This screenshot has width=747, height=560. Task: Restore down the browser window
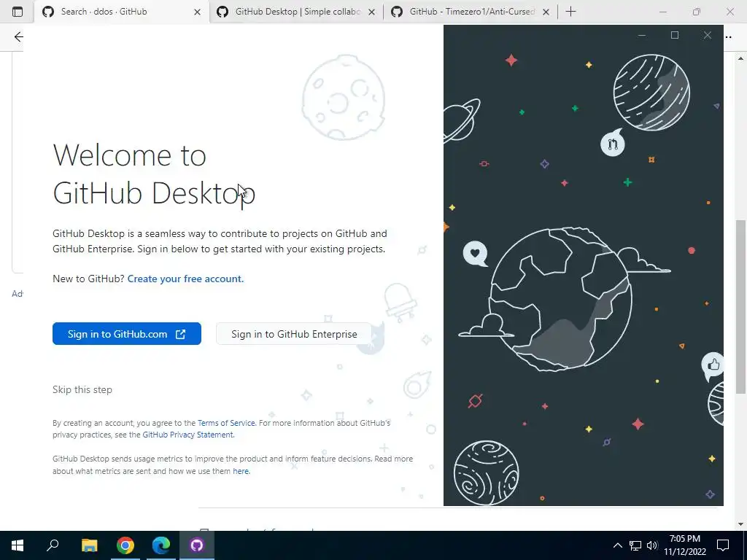click(697, 12)
